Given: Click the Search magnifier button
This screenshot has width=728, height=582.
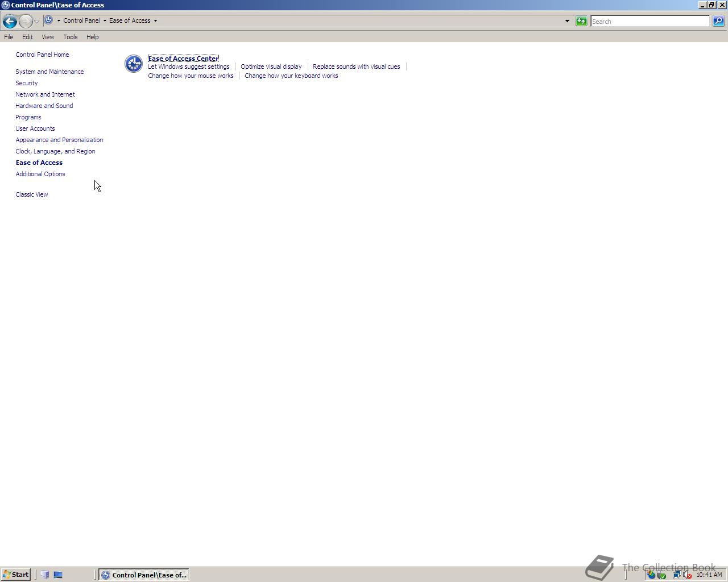Looking at the screenshot, I should [x=718, y=21].
